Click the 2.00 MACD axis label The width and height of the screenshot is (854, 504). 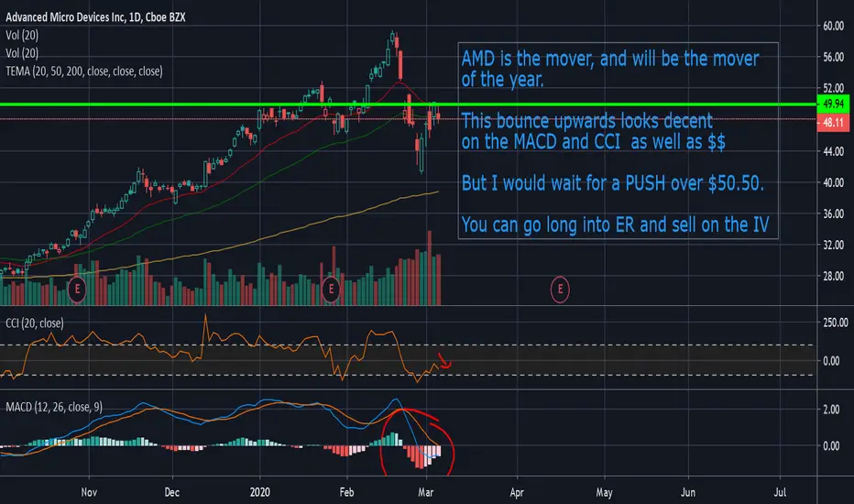click(x=831, y=410)
